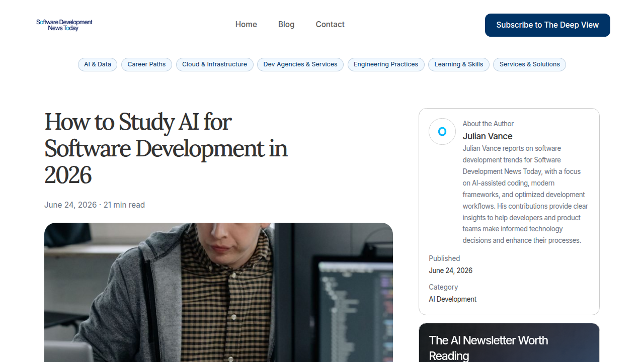
Task: Select the Career Paths category tag
Action: pyautogui.click(x=146, y=64)
